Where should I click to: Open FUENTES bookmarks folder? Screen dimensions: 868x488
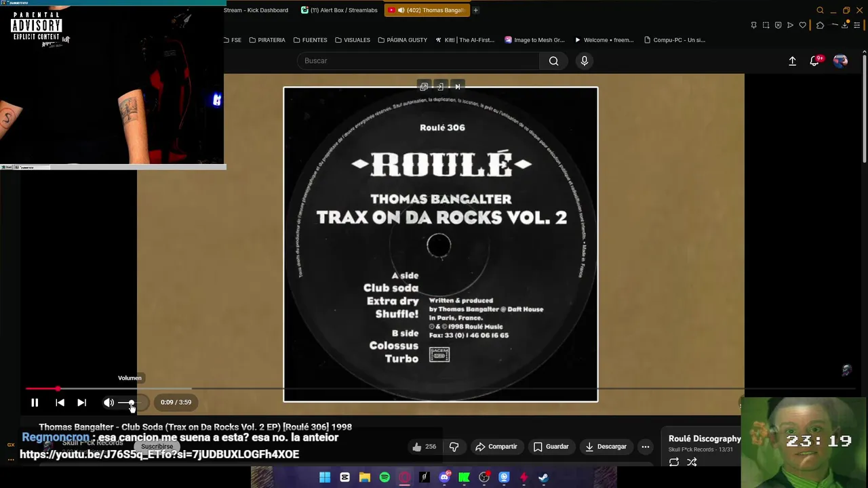point(311,40)
